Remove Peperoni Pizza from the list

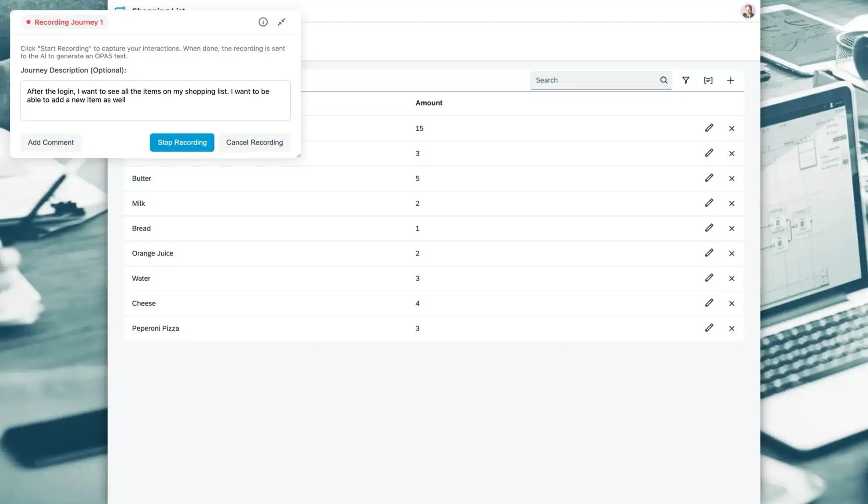click(x=732, y=329)
